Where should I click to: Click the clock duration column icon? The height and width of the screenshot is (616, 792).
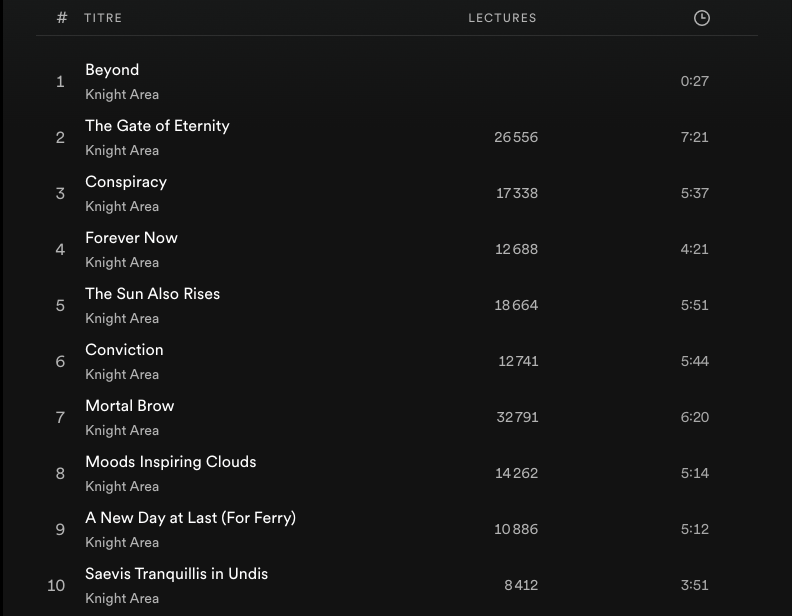point(702,18)
